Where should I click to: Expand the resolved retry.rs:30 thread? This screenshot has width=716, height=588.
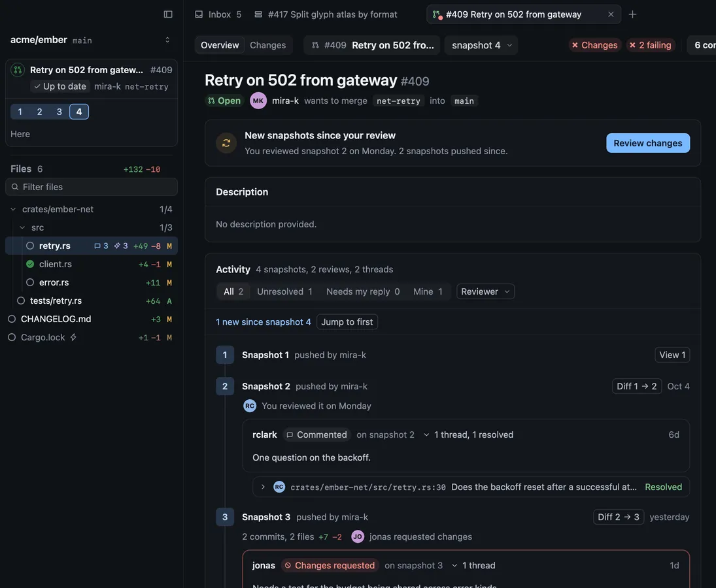tap(263, 487)
